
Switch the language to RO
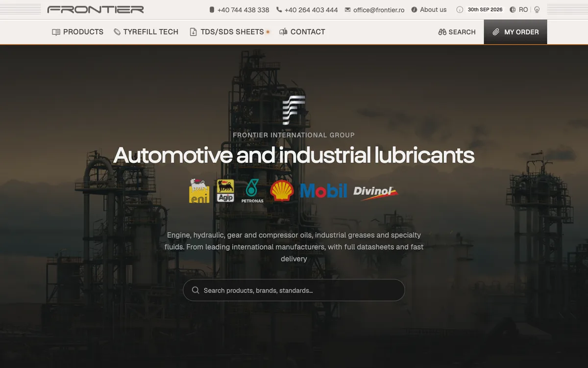point(519,10)
